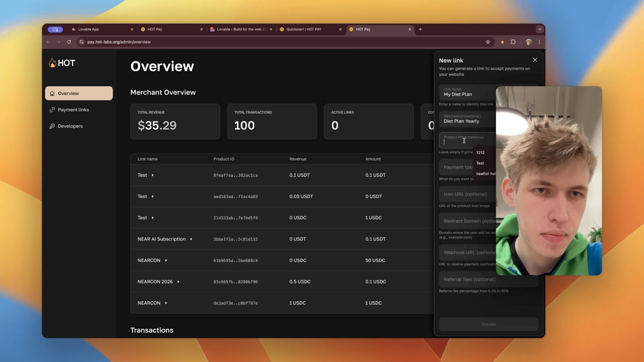Click the address bar URL
The image size is (644, 362).
pos(119,42)
